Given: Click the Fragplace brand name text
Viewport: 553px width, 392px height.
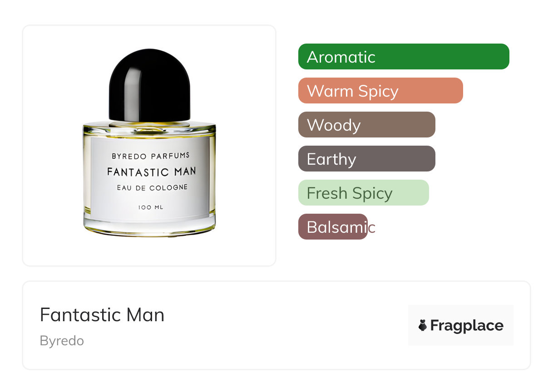Looking at the screenshot, I should pos(467,325).
